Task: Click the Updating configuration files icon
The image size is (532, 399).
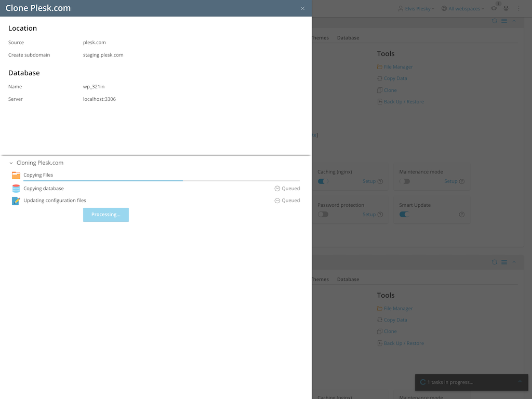Action: coord(16,201)
